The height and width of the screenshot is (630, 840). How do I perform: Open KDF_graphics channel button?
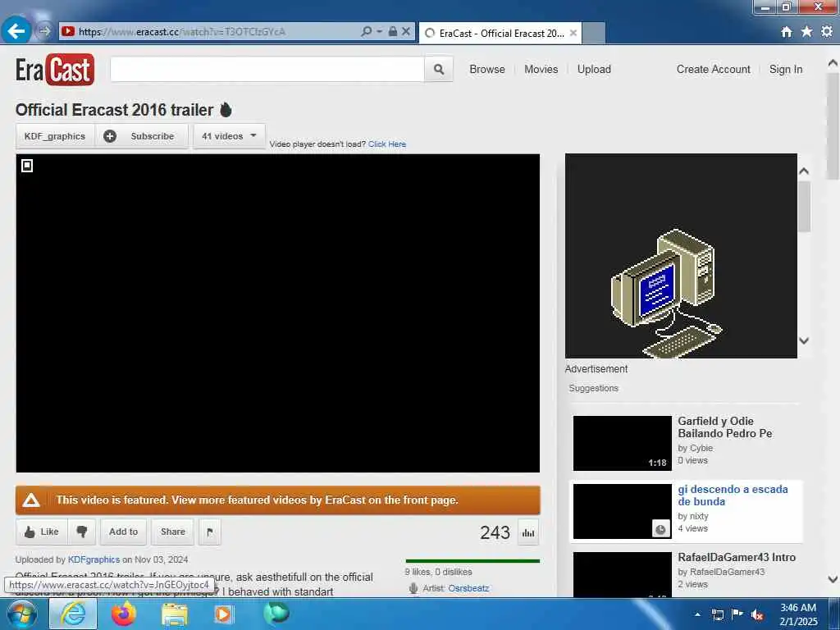point(55,136)
